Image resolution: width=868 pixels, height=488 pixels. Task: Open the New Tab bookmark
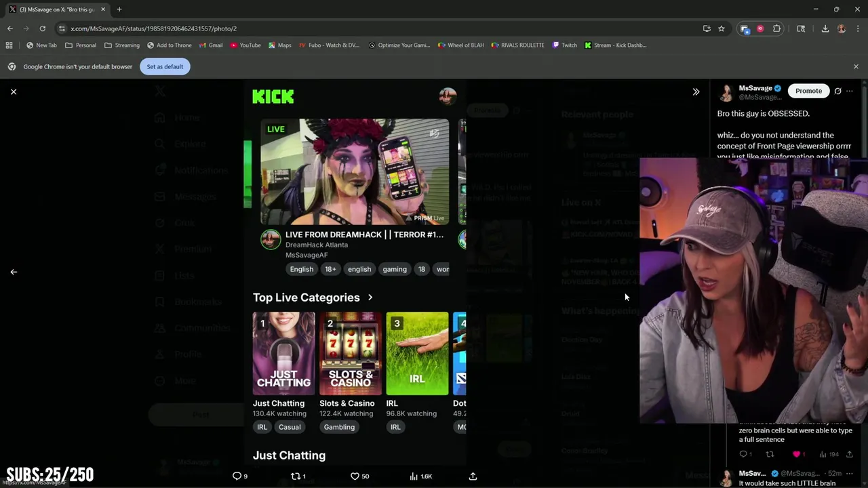click(x=41, y=45)
